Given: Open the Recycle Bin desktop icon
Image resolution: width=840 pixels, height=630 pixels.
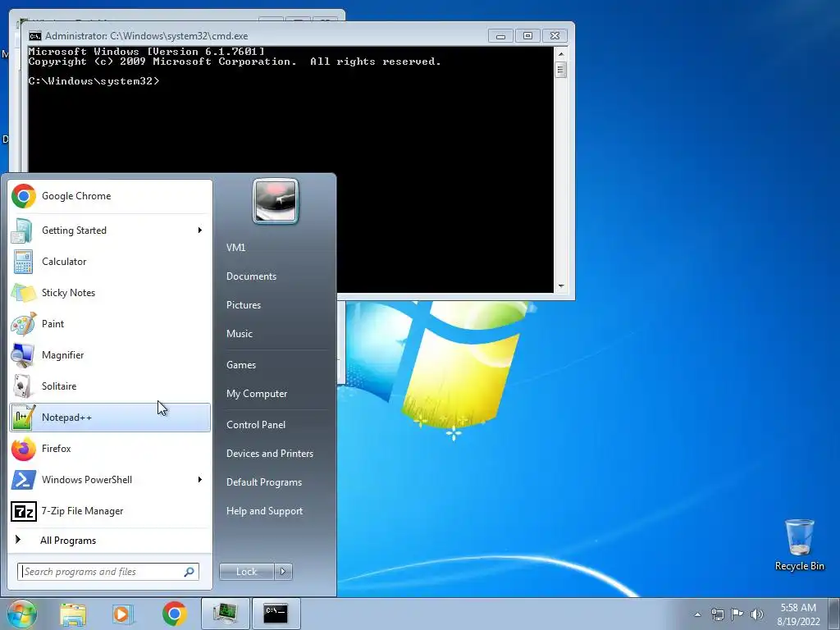Looking at the screenshot, I should 799,545.
